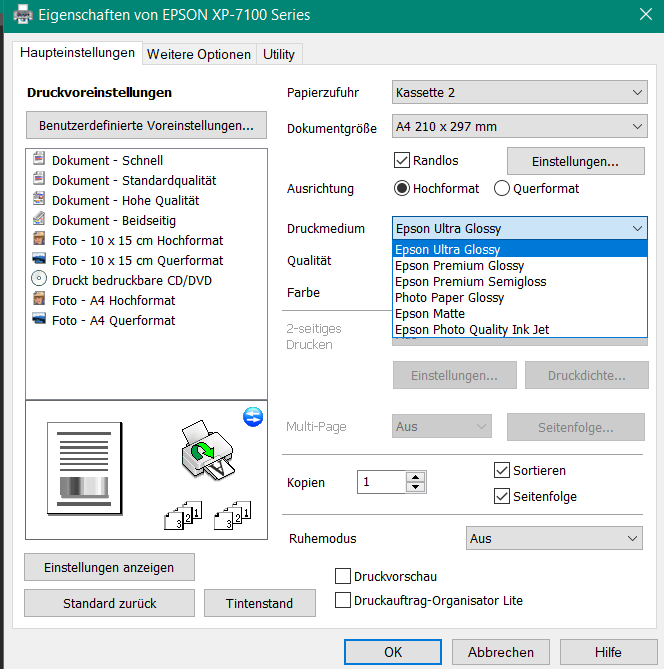Viewport: 664px width, 669px height.
Task: Click the Tintenstand button
Action: [x=259, y=603]
